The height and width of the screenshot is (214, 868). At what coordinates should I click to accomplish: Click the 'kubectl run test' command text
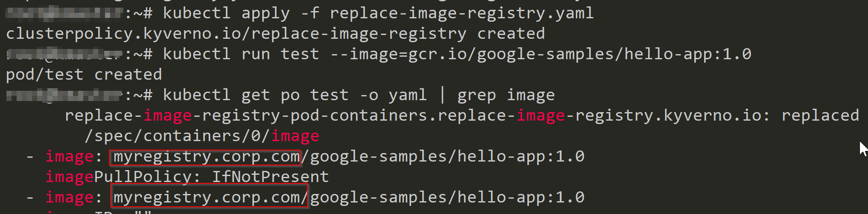click(x=241, y=54)
